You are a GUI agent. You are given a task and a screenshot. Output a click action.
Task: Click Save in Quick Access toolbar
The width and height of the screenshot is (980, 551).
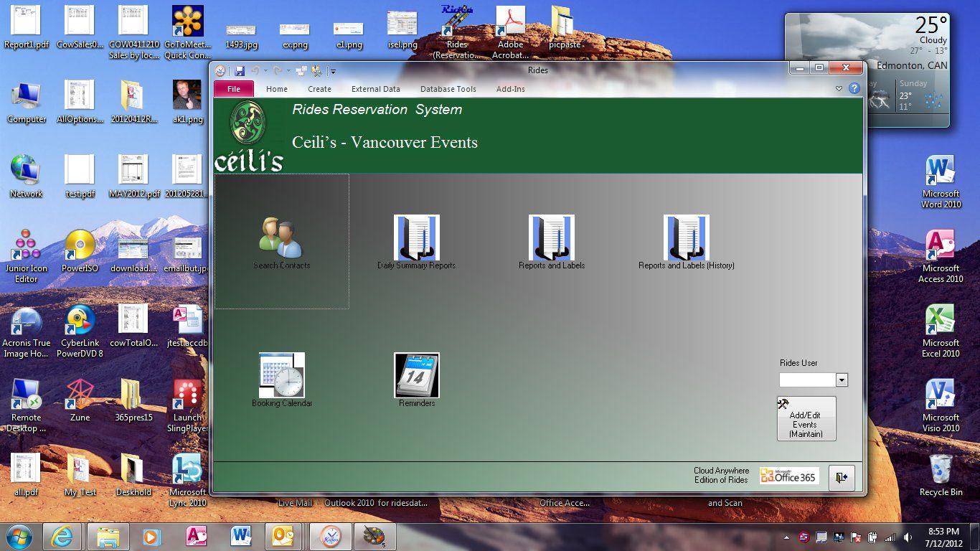pos(240,70)
